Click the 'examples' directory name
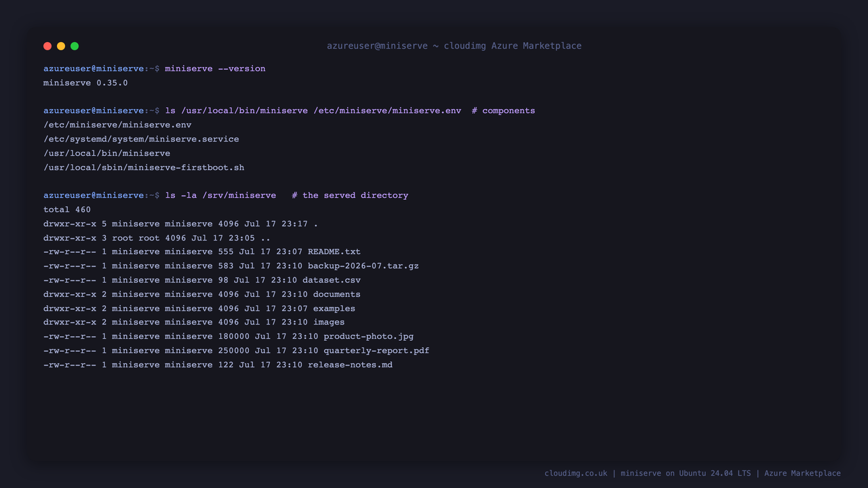Image resolution: width=868 pixels, height=488 pixels. 334,308
